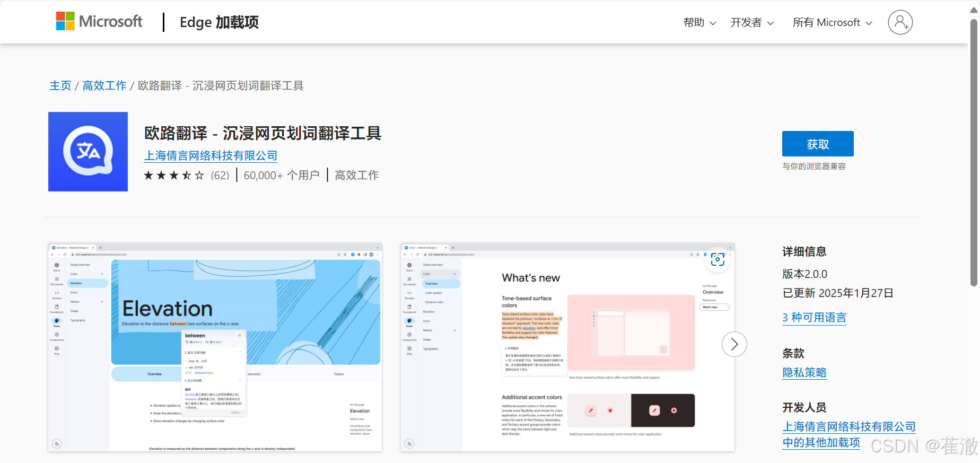Click the Microsoft logo
The height and width of the screenshot is (463, 980).
[x=99, y=22]
